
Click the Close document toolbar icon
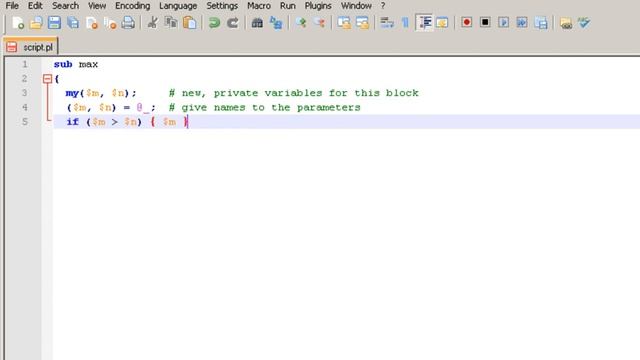92,22
